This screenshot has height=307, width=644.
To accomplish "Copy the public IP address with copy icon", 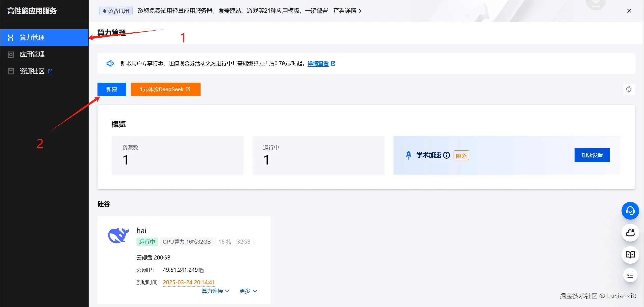I will coord(201,270).
